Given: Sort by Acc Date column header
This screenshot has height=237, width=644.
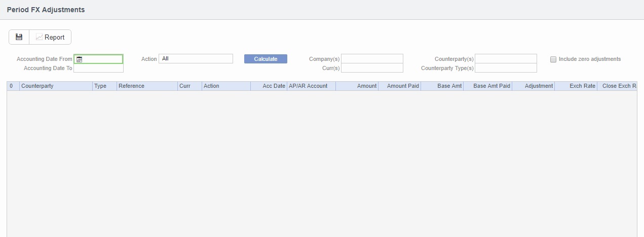Looking at the screenshot, I should tap(269, 86).
